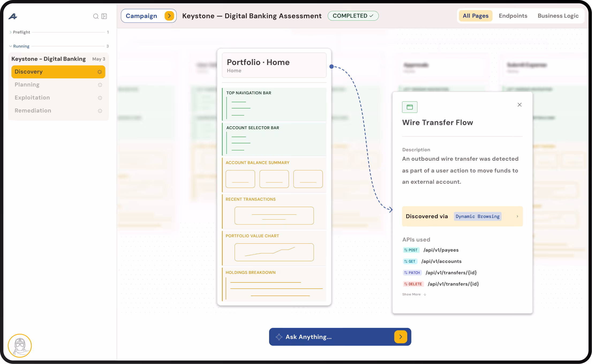Screen dimensions: 592x364
Task: Open the /api/v1/payees endpoint
Action: (x=441, y=250)
